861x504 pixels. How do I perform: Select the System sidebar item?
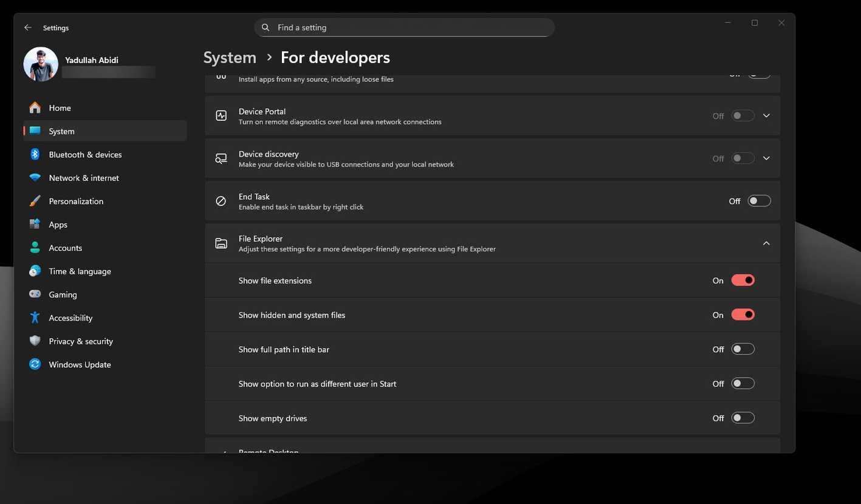(105, 131)
